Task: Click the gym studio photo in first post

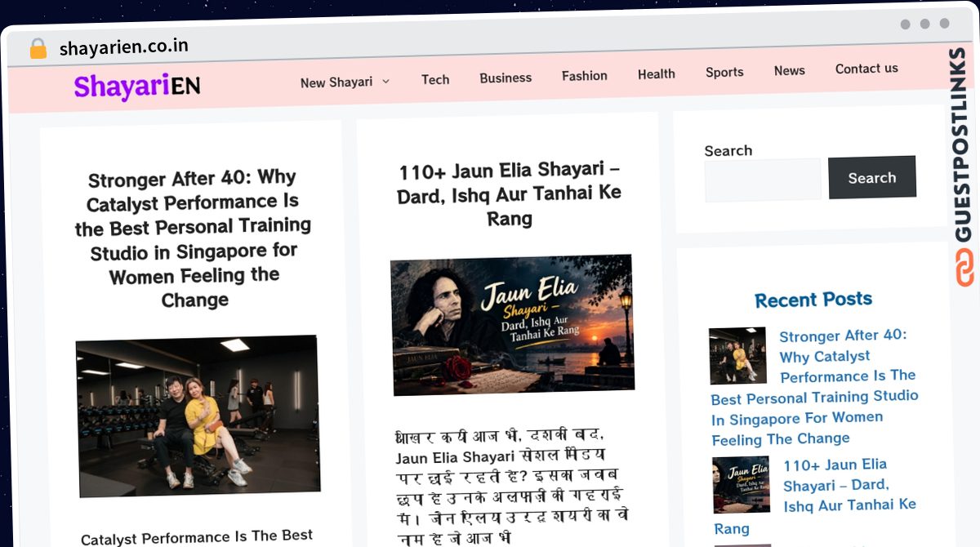Action: tap(198, 415)
